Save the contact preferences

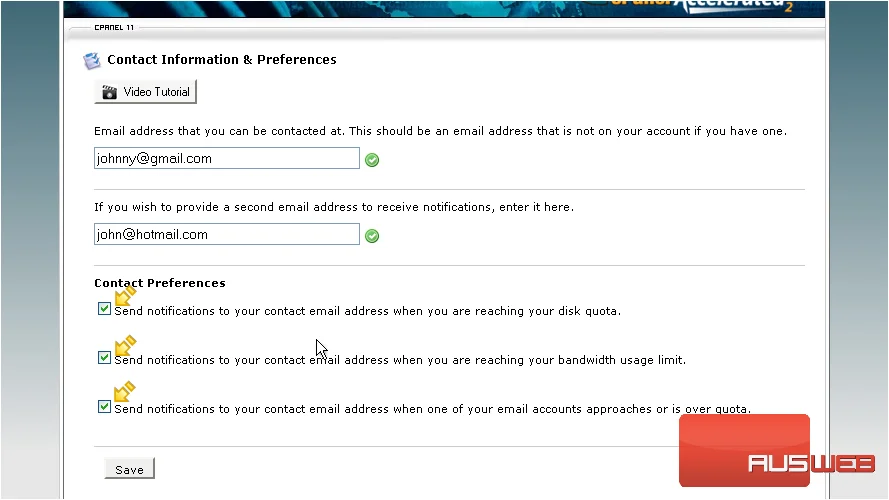click(129, 469)
